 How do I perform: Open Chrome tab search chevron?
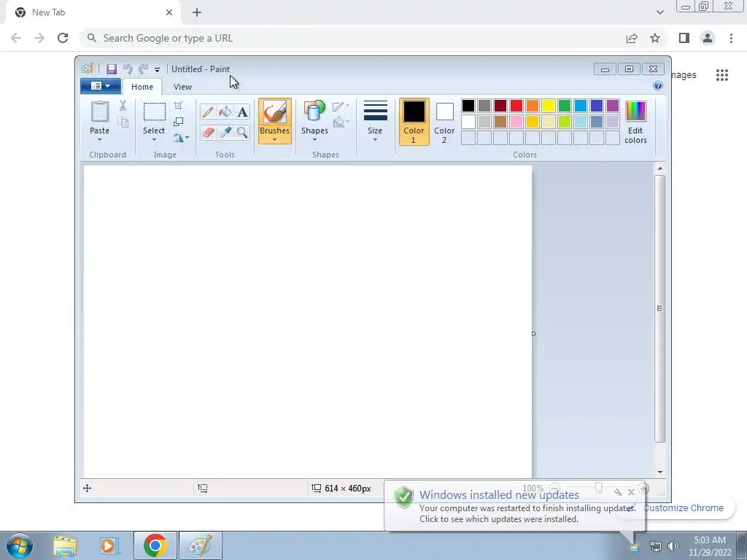click(x=659, y=12)
